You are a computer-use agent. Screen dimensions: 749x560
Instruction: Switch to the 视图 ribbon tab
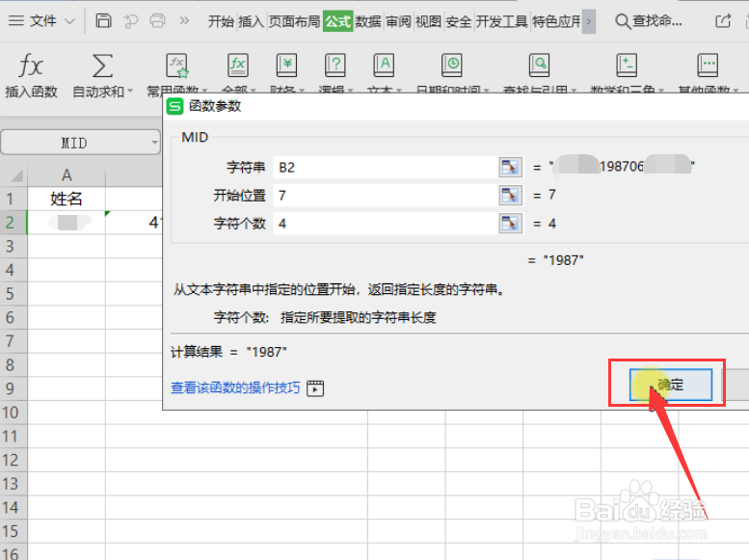428,21
